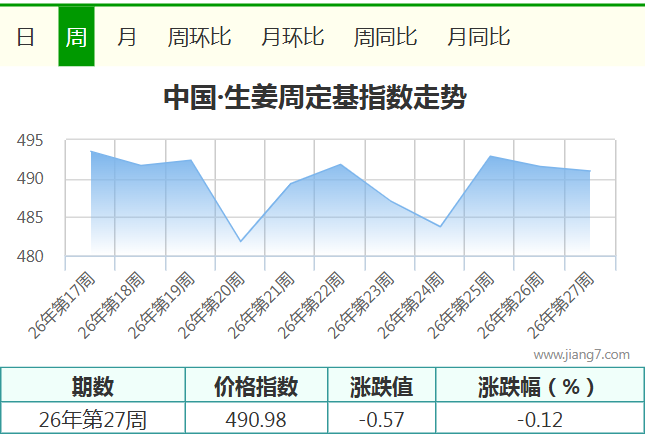Click the 26年第24周 dip on the chart
This screenshot has height=440, width=645.
[440, 227]
